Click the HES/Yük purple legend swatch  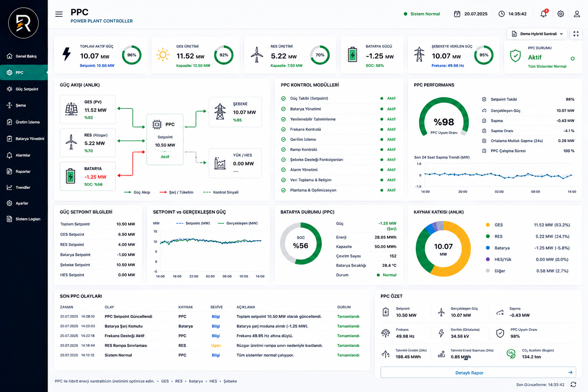(x=488, y=259)
